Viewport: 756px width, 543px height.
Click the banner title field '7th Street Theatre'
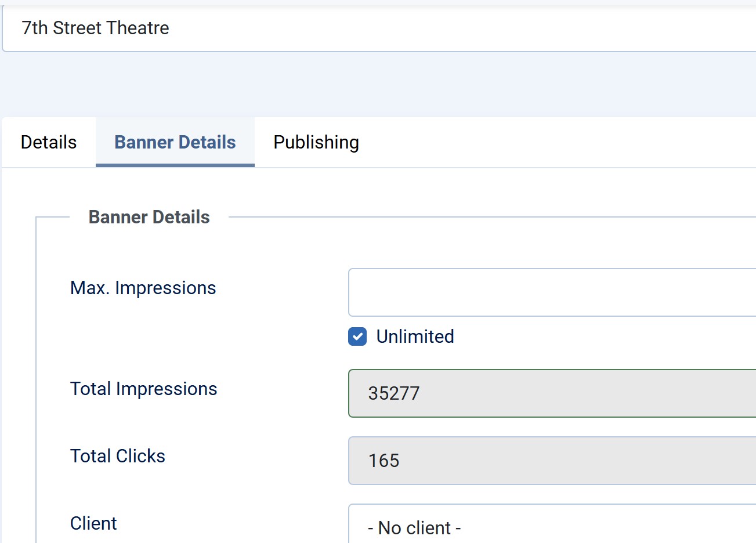[377, 28]
